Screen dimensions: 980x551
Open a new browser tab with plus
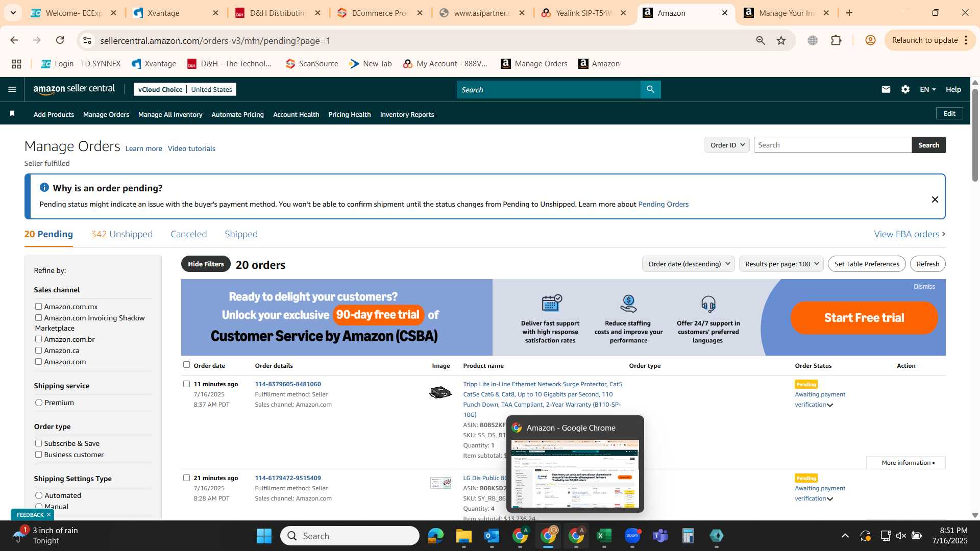pyautogui.click(x=849, y=13)
